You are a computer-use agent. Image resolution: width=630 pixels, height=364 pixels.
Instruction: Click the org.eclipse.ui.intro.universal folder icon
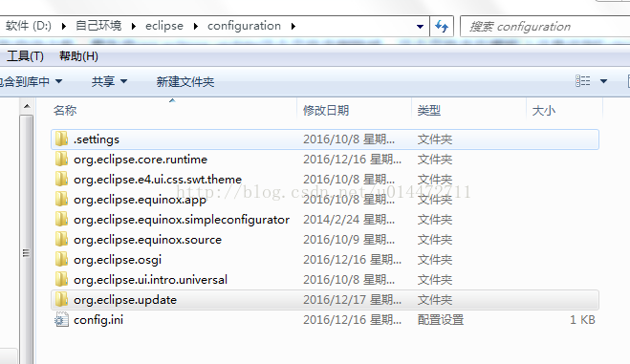(x=61, y=280)
